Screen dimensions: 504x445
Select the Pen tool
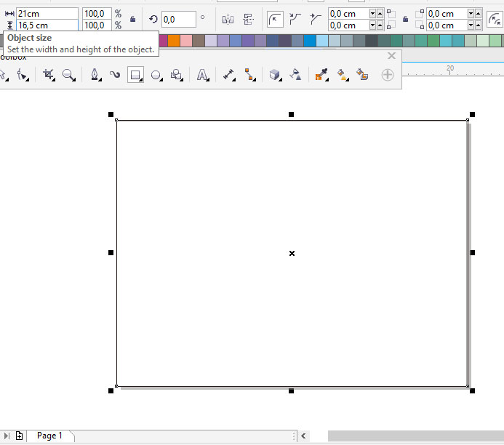coord(95,75)
